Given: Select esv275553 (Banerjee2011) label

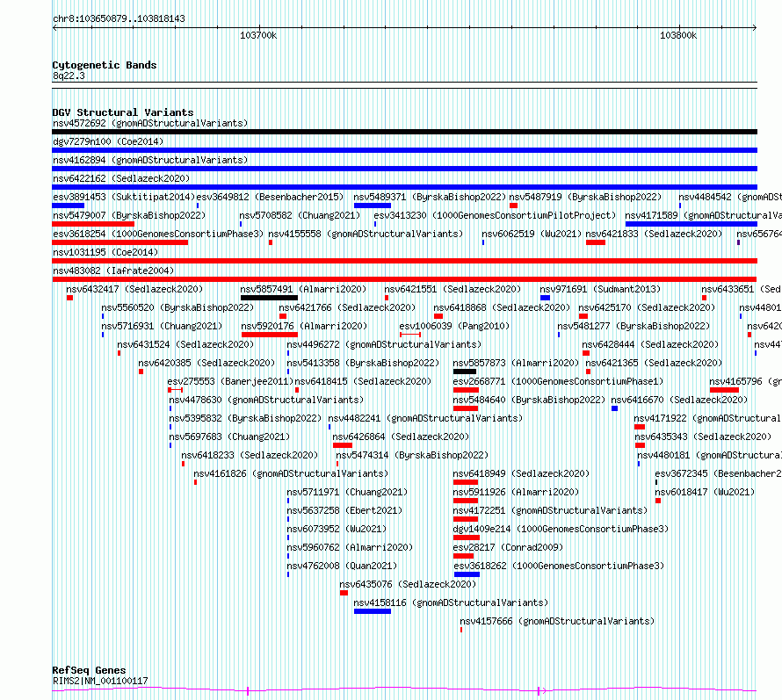Looking at the screenshot, I should coord(230,381).
